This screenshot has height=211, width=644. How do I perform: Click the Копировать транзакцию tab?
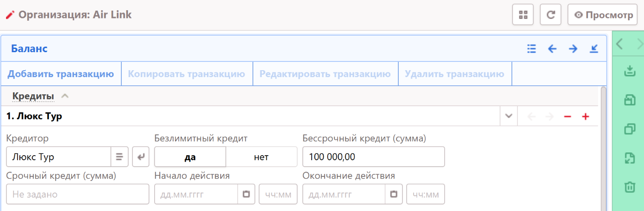pyautogui.click(x=187, y=74)
